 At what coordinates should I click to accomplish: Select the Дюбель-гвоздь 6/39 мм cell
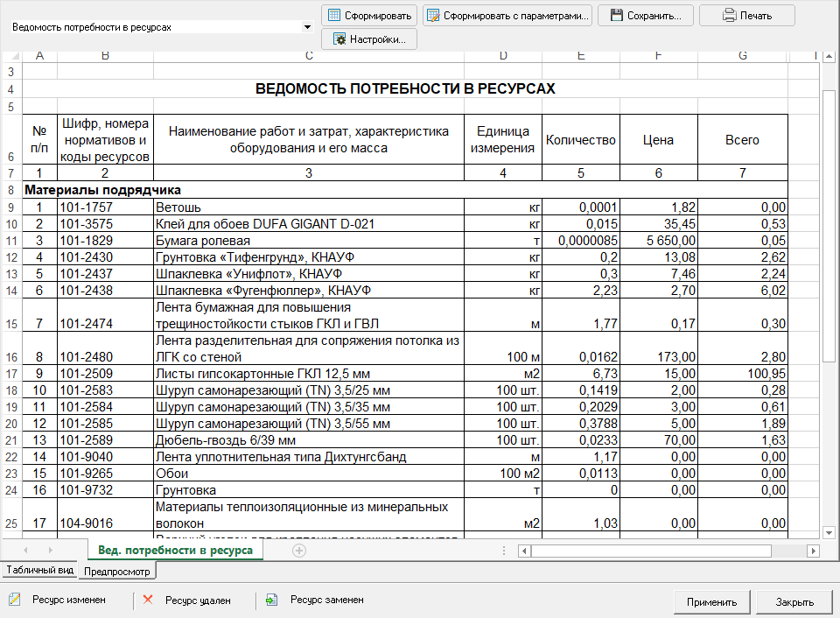click(309, 440)
